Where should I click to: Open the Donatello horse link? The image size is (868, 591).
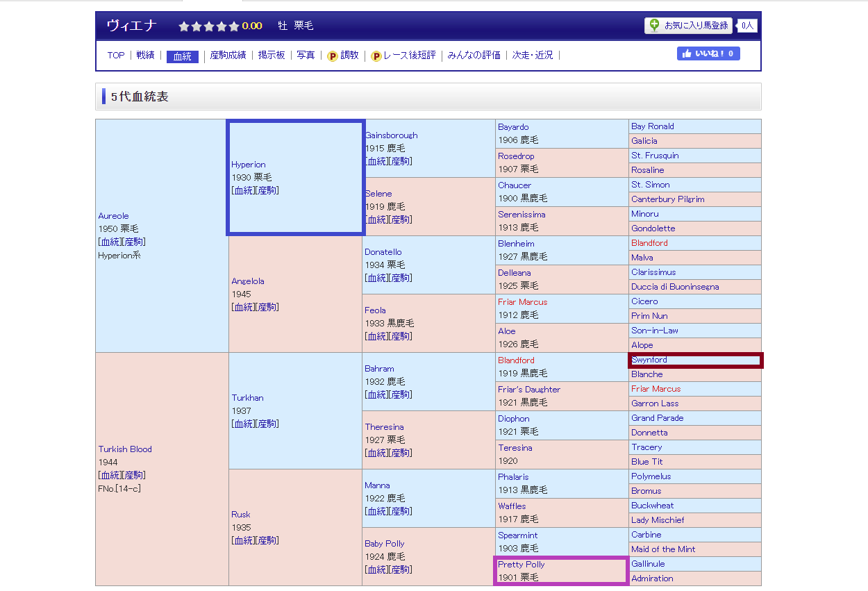(x=383, y=252)
